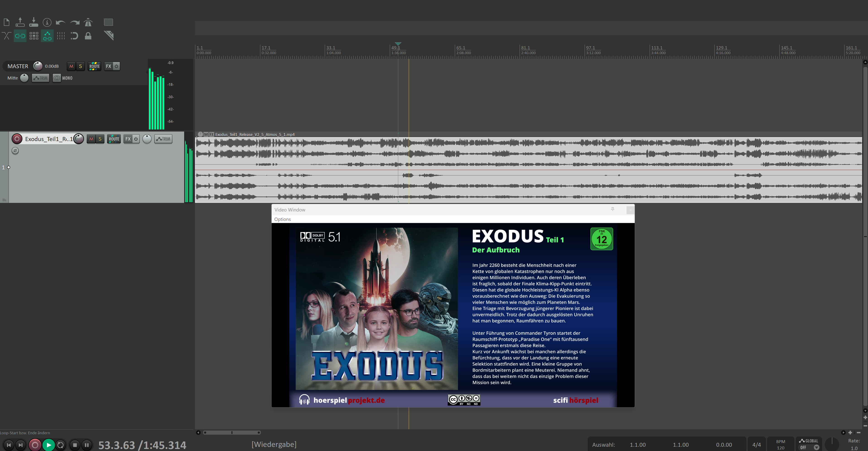This screenshot has width=868, height=451.
Task: Click the playback Rate knob
Action: coord(832,444)
